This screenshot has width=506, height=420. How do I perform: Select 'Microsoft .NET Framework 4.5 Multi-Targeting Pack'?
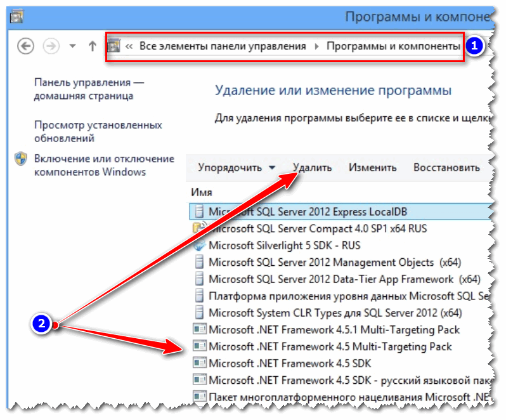(x=330, y=346)
